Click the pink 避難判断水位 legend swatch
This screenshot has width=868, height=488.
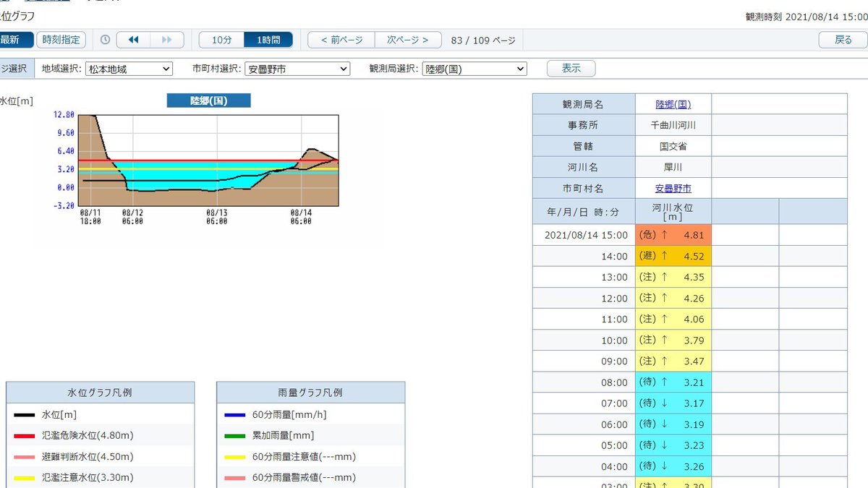point(24,457)
